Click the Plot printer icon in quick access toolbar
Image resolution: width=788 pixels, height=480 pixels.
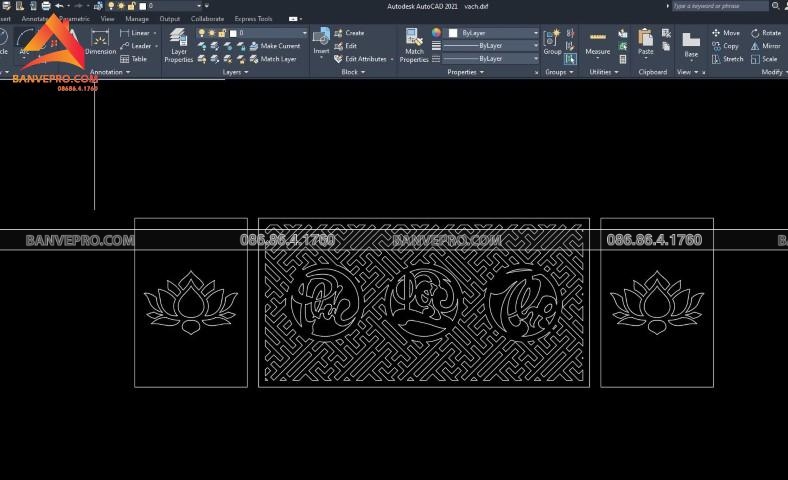click(x=46, y=6)
